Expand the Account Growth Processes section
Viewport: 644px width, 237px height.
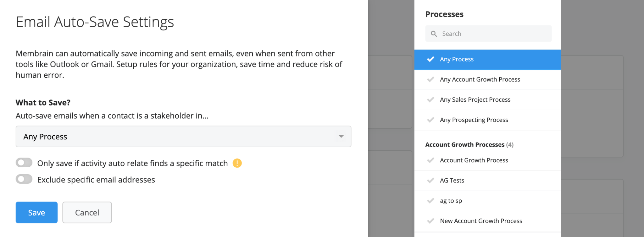point(465,144)
